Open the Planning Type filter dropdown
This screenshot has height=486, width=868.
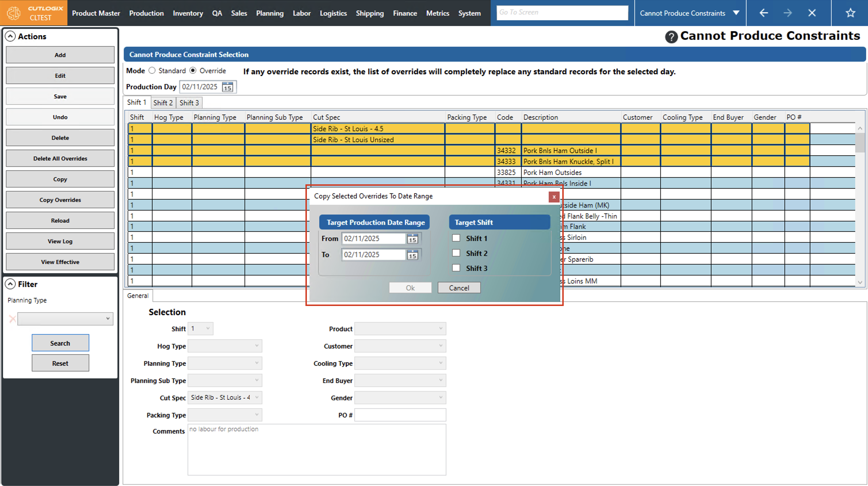coord(65,319)
